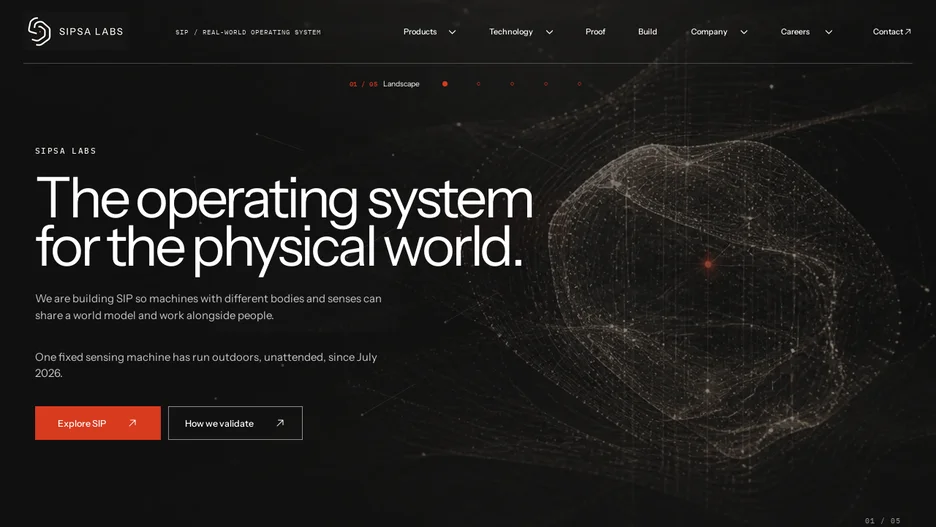Click the Sipsa Labs spiral logo icon
Image resolution: width=936 pixels, height=527 pixels.
pos(39,31)
